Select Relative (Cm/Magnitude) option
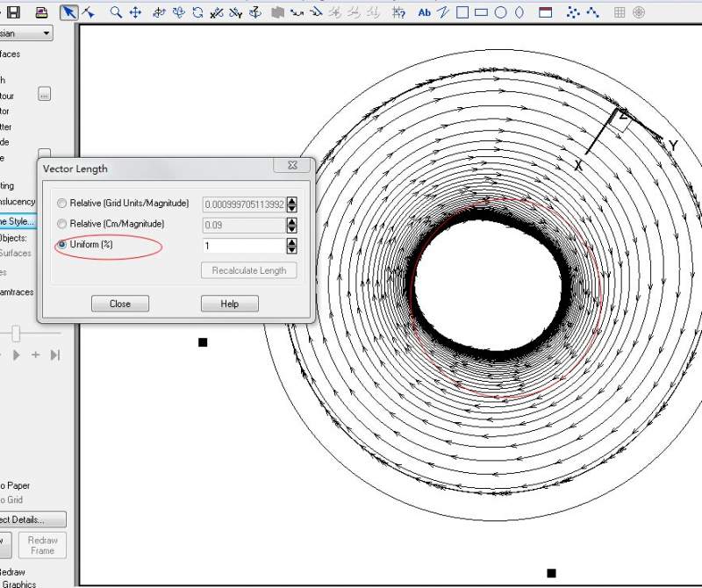 click(61, 225)
